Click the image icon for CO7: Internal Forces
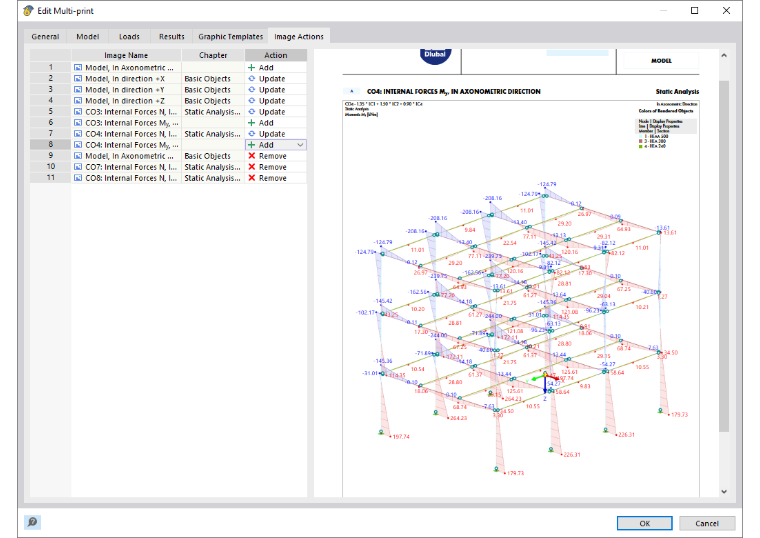 pos(78,167)
